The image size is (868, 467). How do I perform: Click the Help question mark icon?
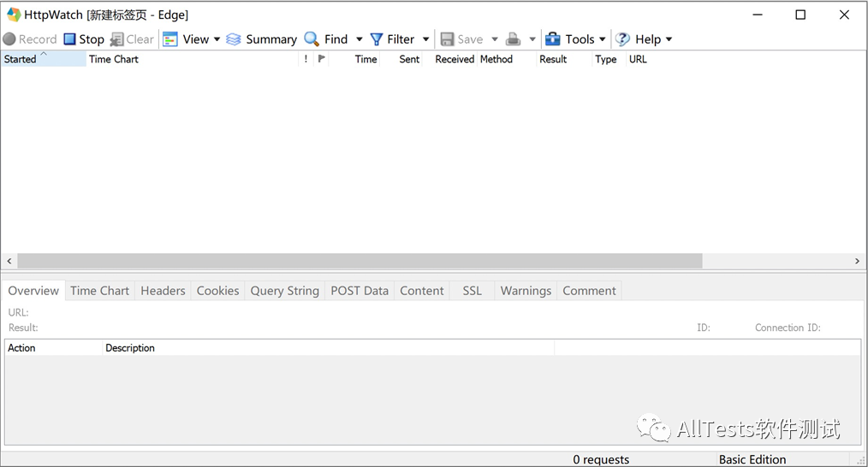pos(623,39)
